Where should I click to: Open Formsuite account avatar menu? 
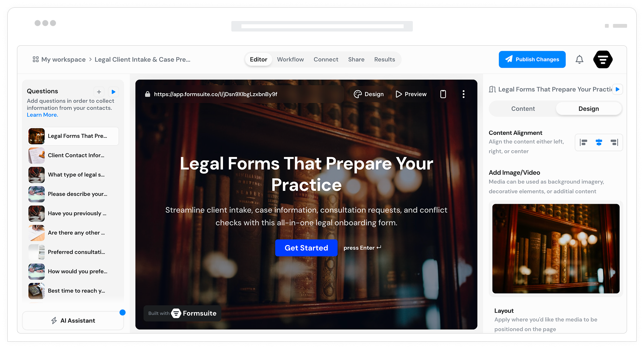click(x=603, y=59)
